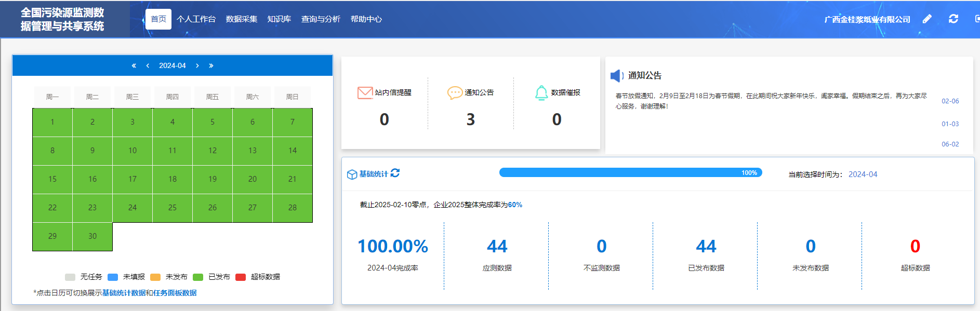The image size is (980, 311).
Task: Open the 数据采集 menu
Action: tap(242, 19)
